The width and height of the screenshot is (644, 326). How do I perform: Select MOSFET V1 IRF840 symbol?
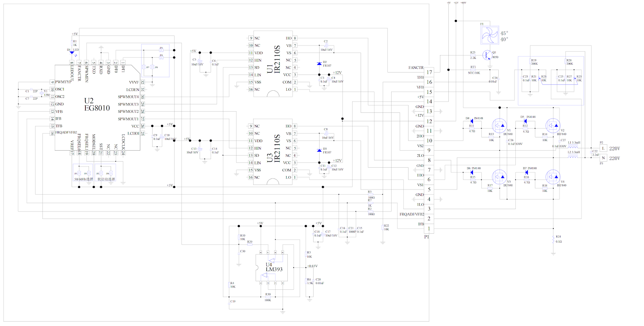(500, 126)
